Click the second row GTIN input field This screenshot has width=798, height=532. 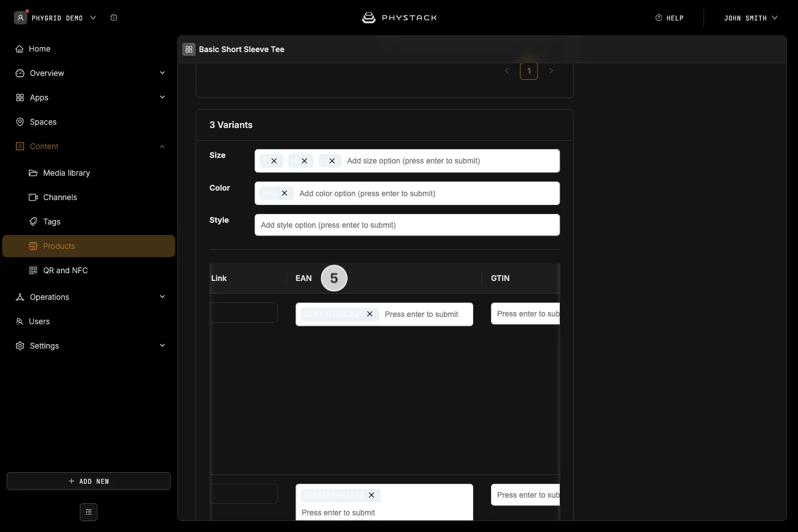(525, 495)
